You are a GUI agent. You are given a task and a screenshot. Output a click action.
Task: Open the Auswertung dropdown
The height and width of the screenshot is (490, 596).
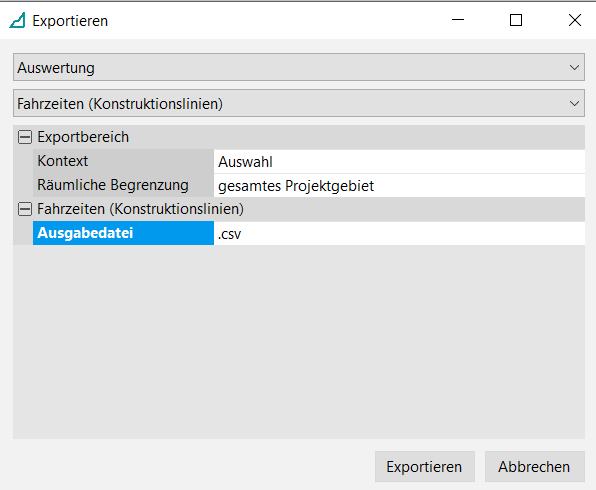299,67
